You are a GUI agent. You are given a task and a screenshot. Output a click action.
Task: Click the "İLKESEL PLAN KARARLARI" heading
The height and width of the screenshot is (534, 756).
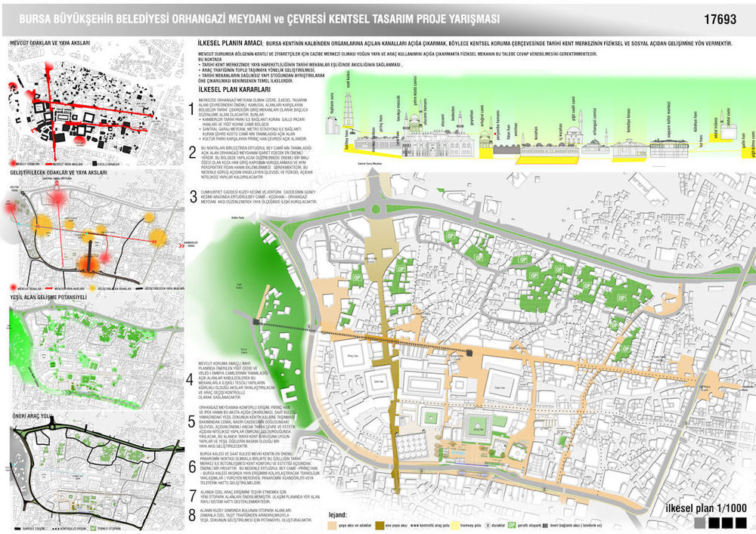tap(234, 90)
